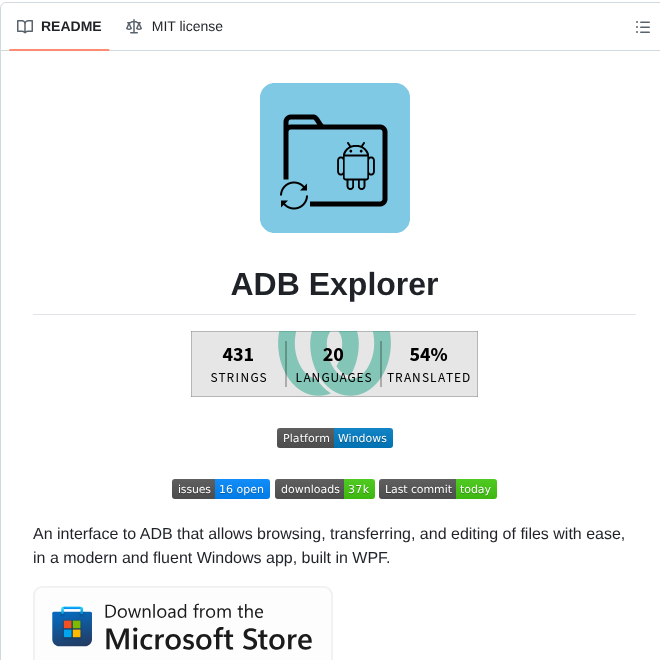Click the '54% TRANSLATED' text

[x=428, y=365]
